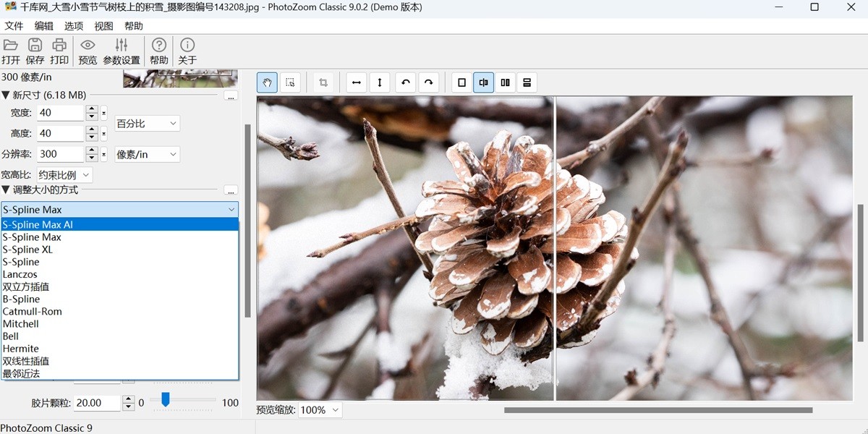The height and width of the screenshot is (434, 868).
Task: Open the 百分比 unit dropdown
Action: [x=146, y=123]
